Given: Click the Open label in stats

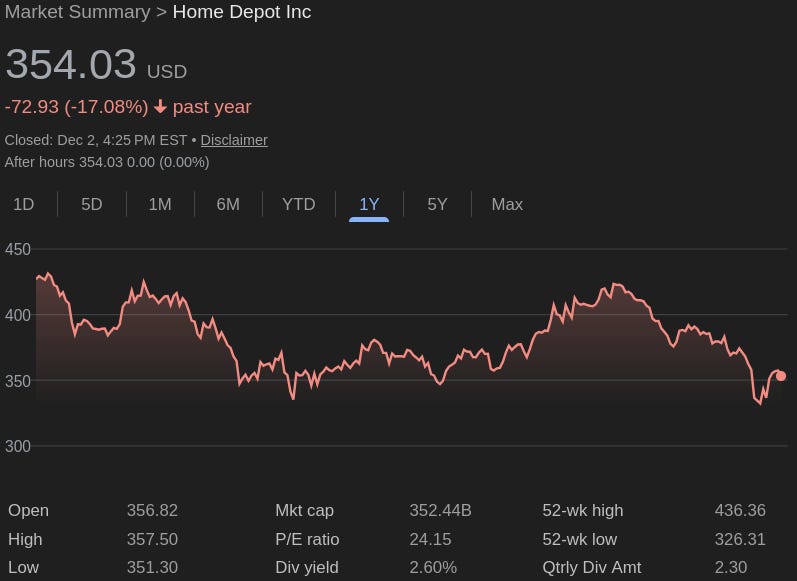Looking at the screenshot, I should pos(28,510).
